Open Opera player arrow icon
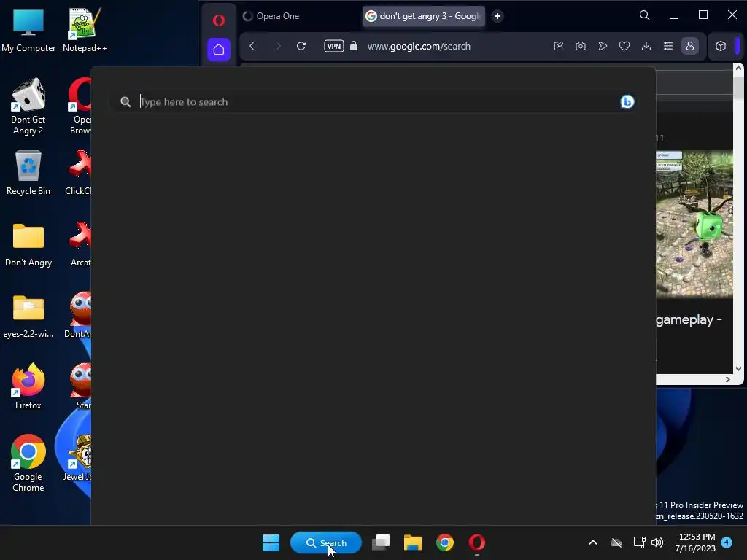 tap(602, 46)
